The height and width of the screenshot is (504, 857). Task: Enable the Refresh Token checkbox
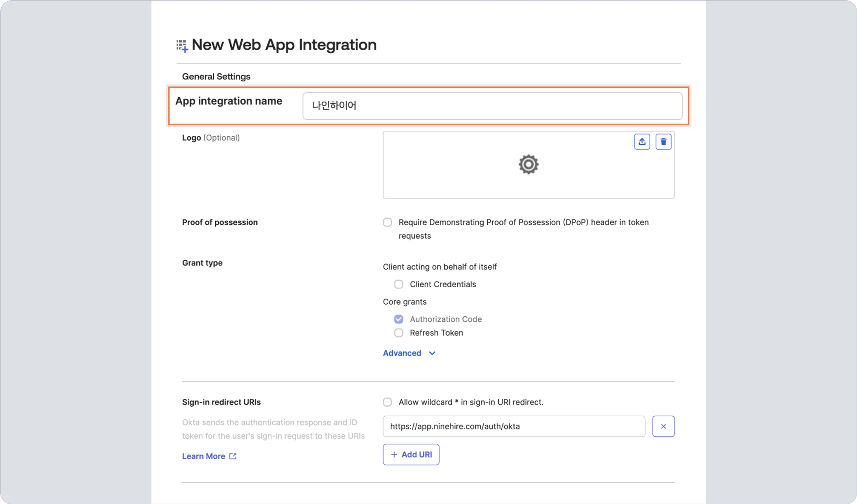pos(399,333)
